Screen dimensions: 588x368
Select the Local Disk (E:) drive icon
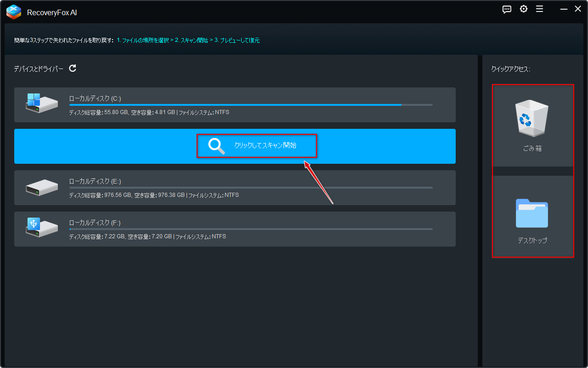coord(42,187)
